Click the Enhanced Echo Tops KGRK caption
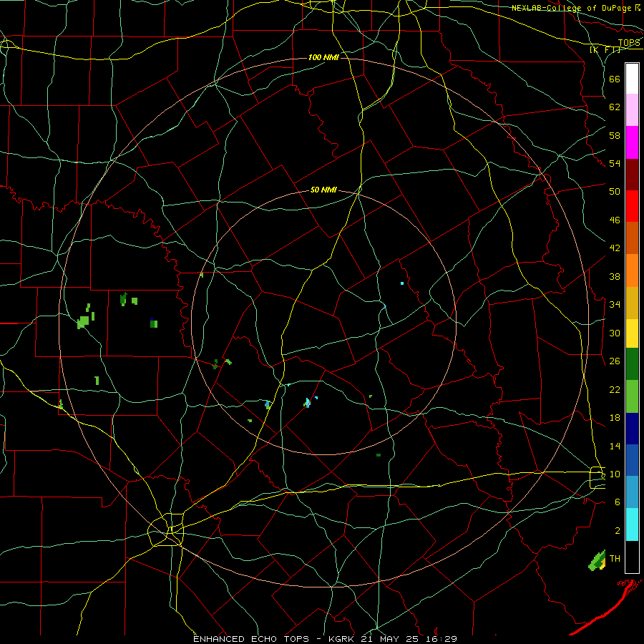Screen dimensions: 644x644 pyautogui.click(x=325, y=639)
